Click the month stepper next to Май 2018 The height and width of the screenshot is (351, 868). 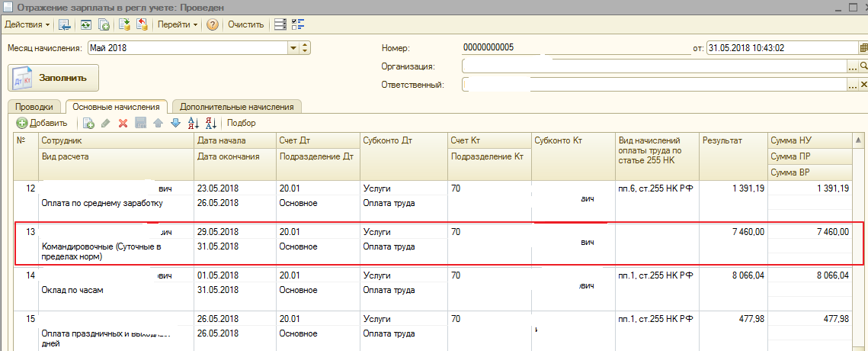pyautogui.click(x=306, y=48)
